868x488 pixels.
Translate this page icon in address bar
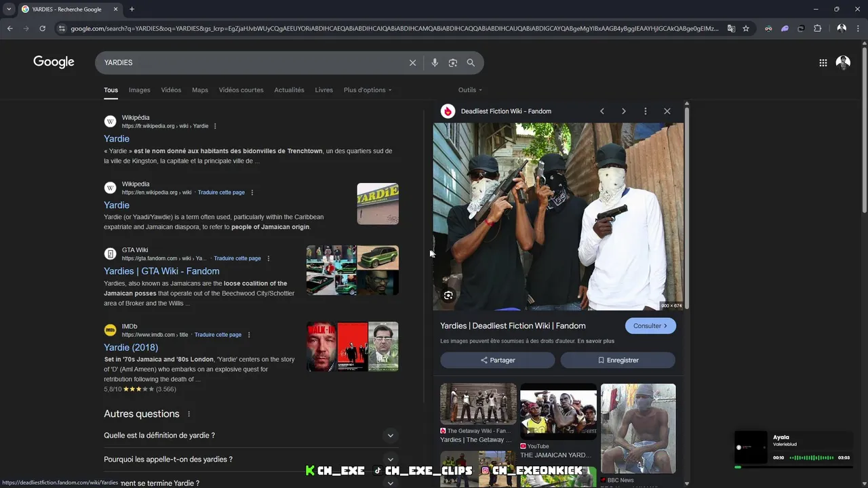(x=731, y=28)
